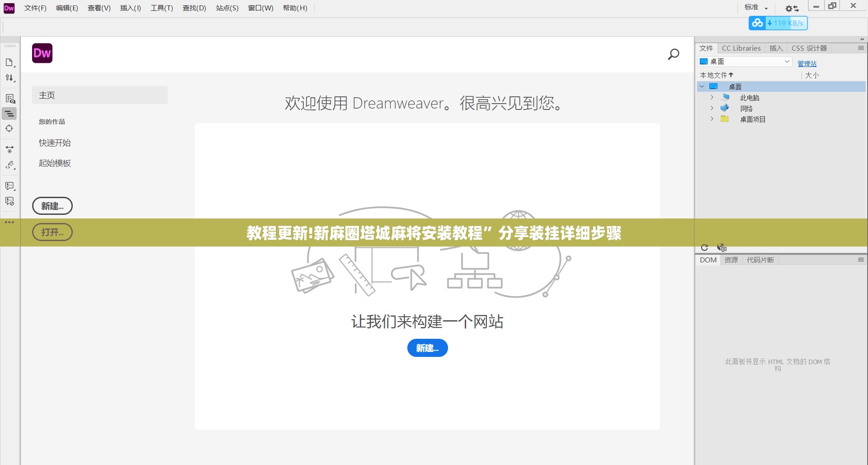The width and height of the screenshot is (868, 465).
Task: Open the 工具(T) menu
Action: 162,8
